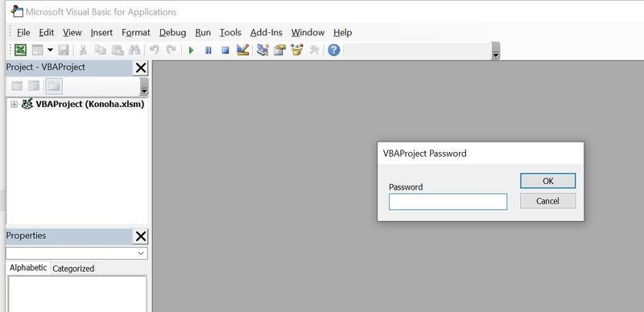The height and width of the screenshot is (312, 644).
Task: Click Cancel in VBAProject Password dialog
Action: click(x=548, y=201)
